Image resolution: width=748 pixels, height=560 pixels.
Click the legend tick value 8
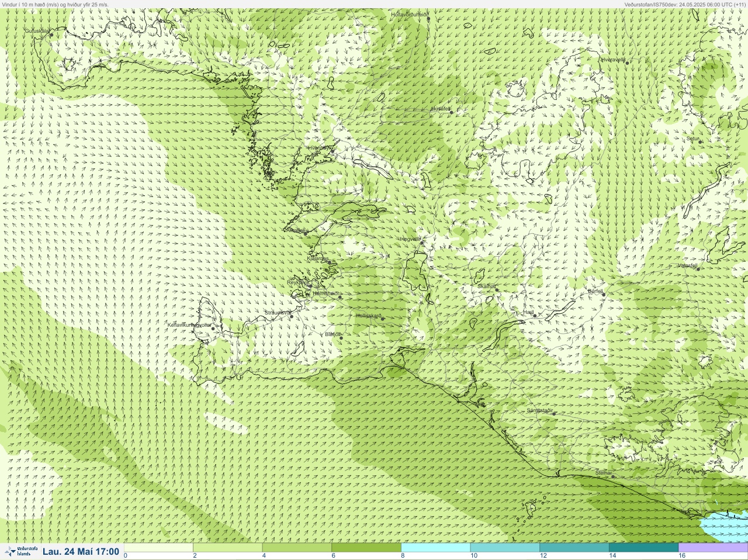404,556
